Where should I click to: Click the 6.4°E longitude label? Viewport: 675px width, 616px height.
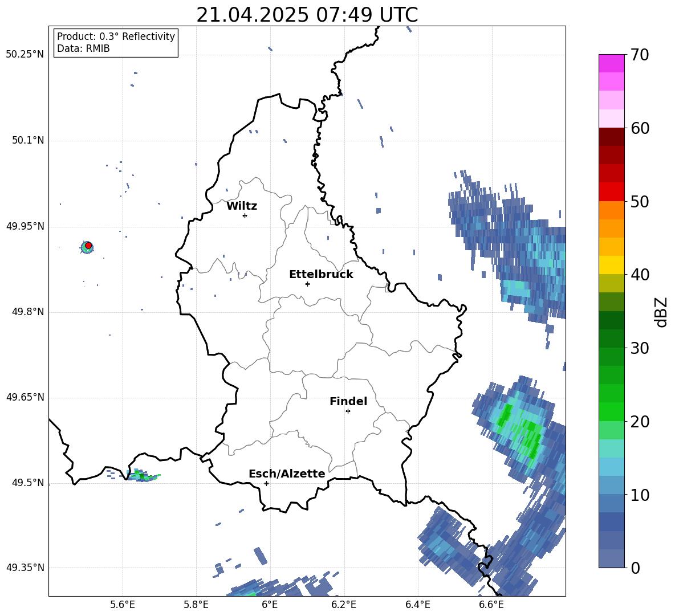(417, 605)
